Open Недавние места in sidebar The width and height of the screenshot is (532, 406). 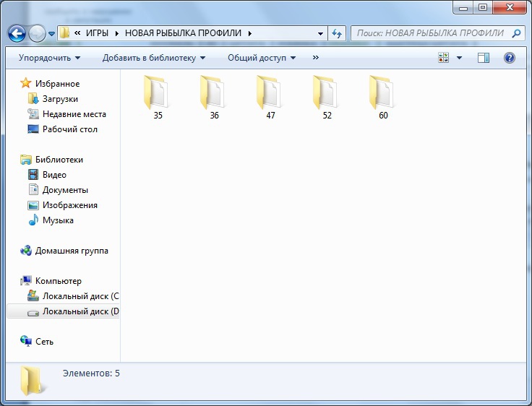click(74, 114)
